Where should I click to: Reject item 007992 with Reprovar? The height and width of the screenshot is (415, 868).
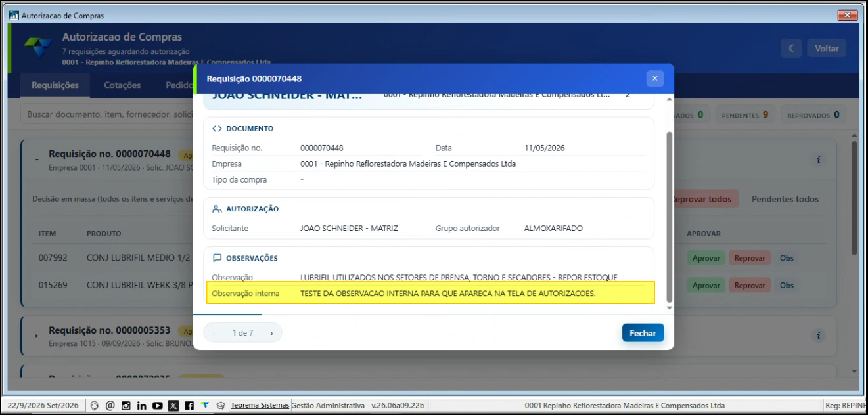click(x=750, y=258)
